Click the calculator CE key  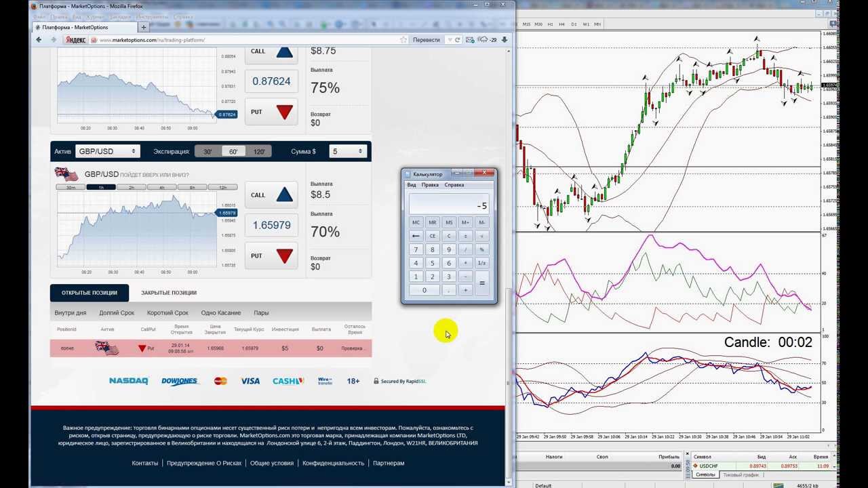click(x=433, y=236)
